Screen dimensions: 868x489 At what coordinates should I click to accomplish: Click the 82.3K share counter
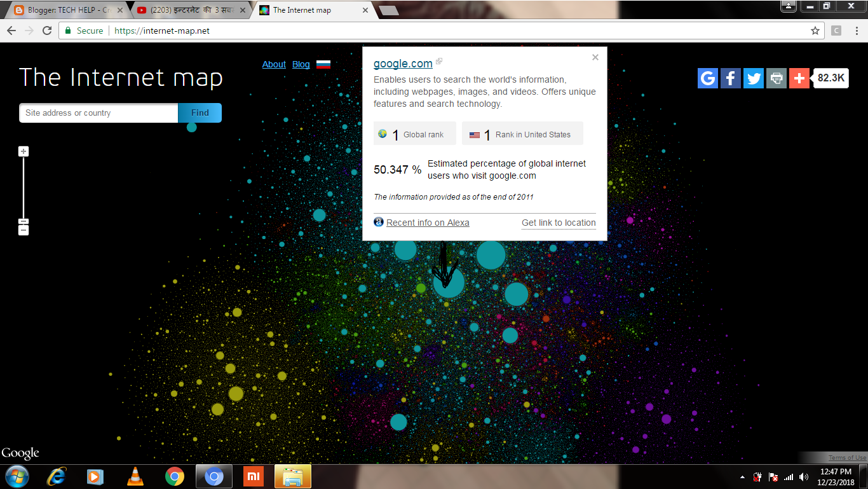click(x=831, y=78)
